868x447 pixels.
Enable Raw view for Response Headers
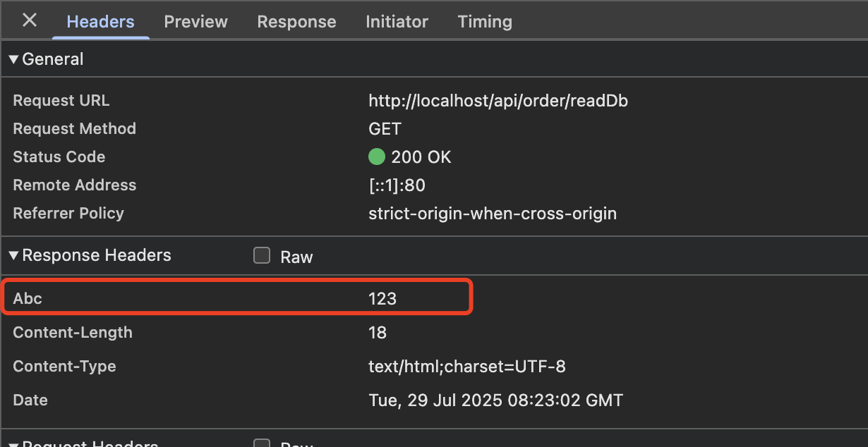[262, 256]
